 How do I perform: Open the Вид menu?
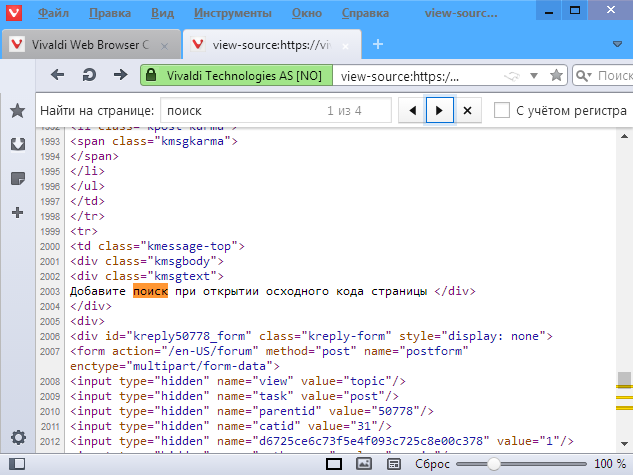click(x=163, y=13)
